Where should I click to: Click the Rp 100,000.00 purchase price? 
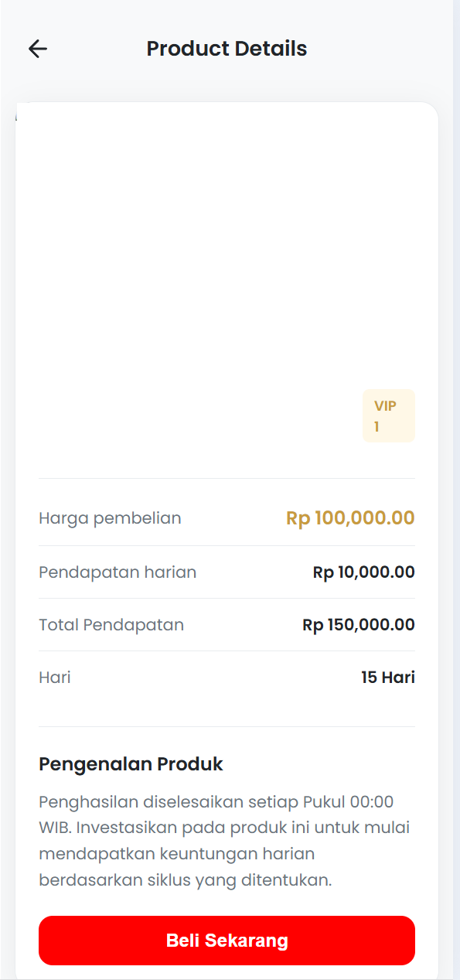coord(350,518)
